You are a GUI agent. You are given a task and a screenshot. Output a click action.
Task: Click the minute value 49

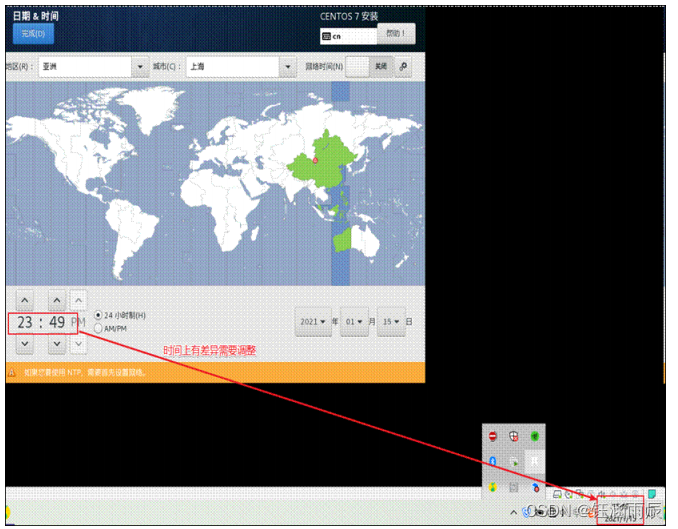click(x=57, y=322)
